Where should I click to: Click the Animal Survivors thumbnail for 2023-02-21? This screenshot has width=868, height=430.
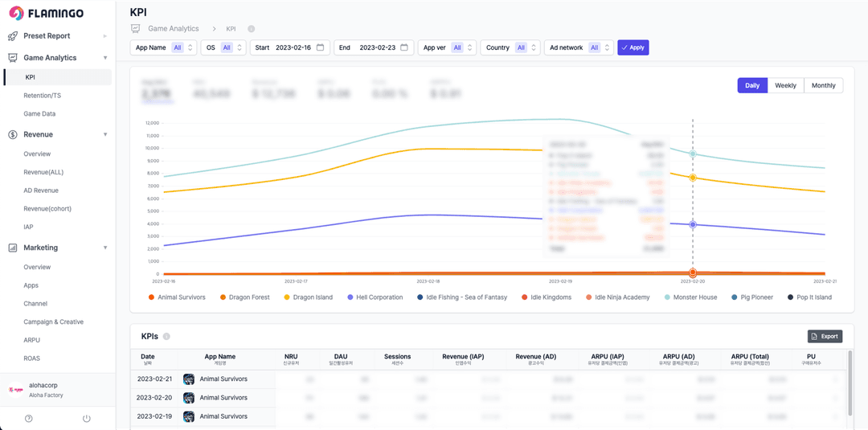pyautogui.click(x=189, y=379)
